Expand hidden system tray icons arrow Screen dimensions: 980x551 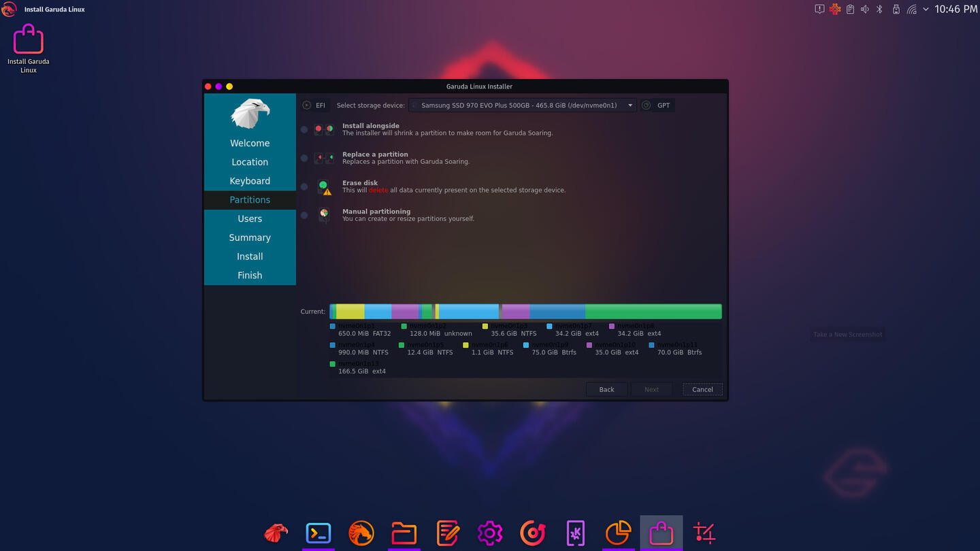[x=926, y=10]
